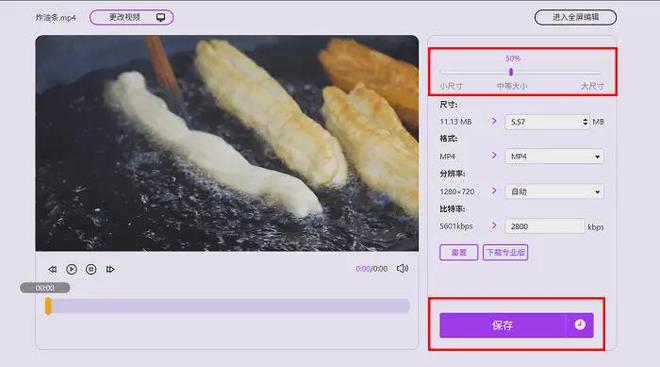Click the orange timeline marker on progress bar
Screen dimensions: 660x367
[48, 306]
